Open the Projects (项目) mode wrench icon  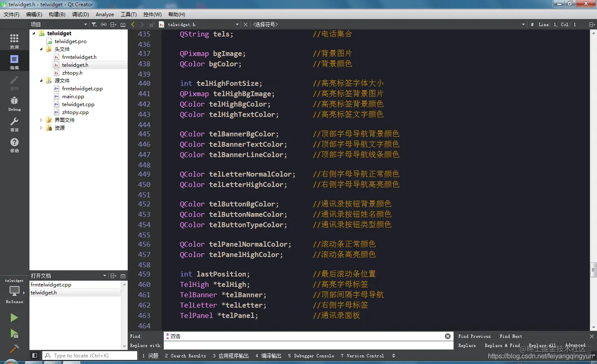pos(15,124)
